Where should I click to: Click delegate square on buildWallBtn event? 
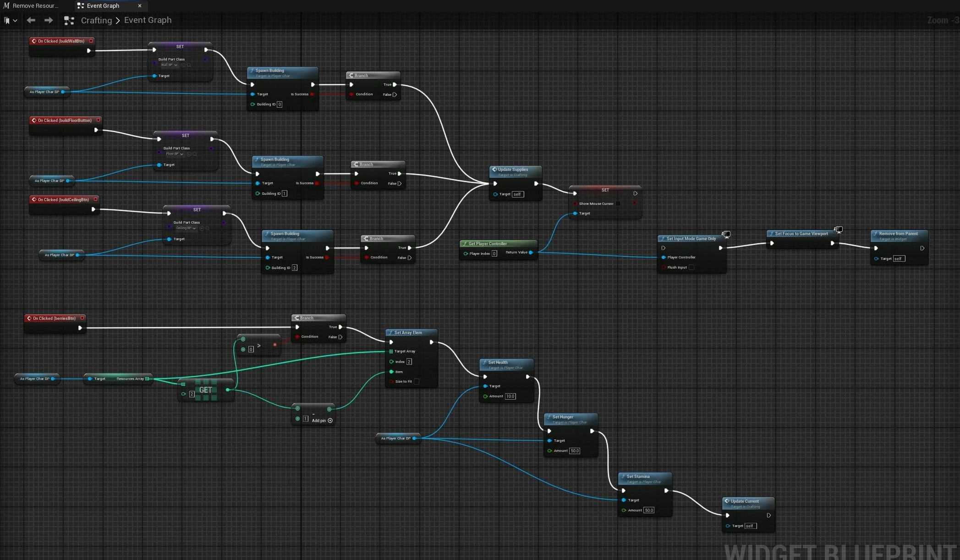coord(91,41)
